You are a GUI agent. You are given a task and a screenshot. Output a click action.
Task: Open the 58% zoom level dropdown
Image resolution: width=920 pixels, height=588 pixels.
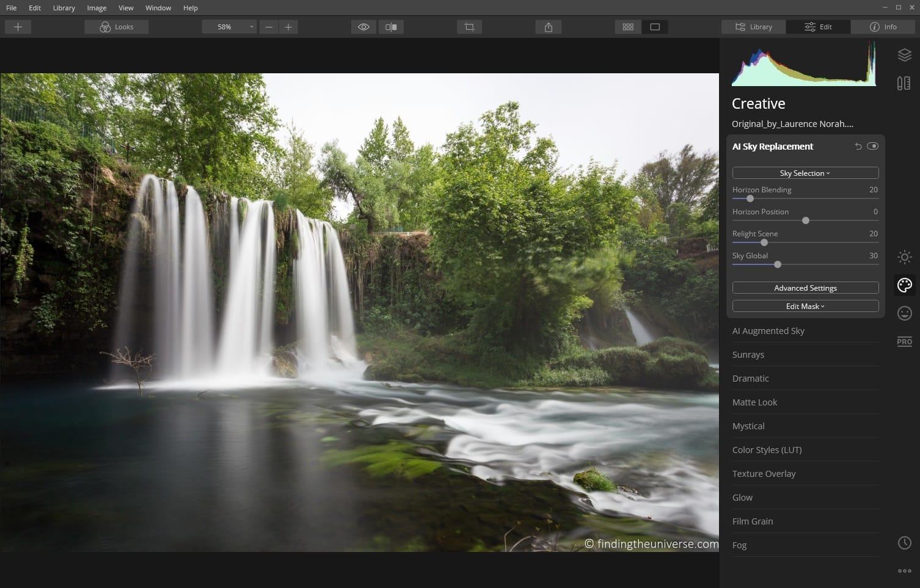[x=229, y=27]
